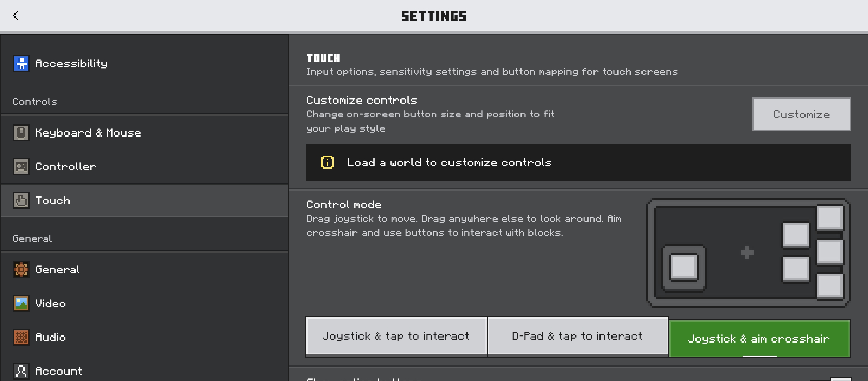Click the Controller gamepad icon
This screenshot has height=381, width=868.
click(21, 167)
